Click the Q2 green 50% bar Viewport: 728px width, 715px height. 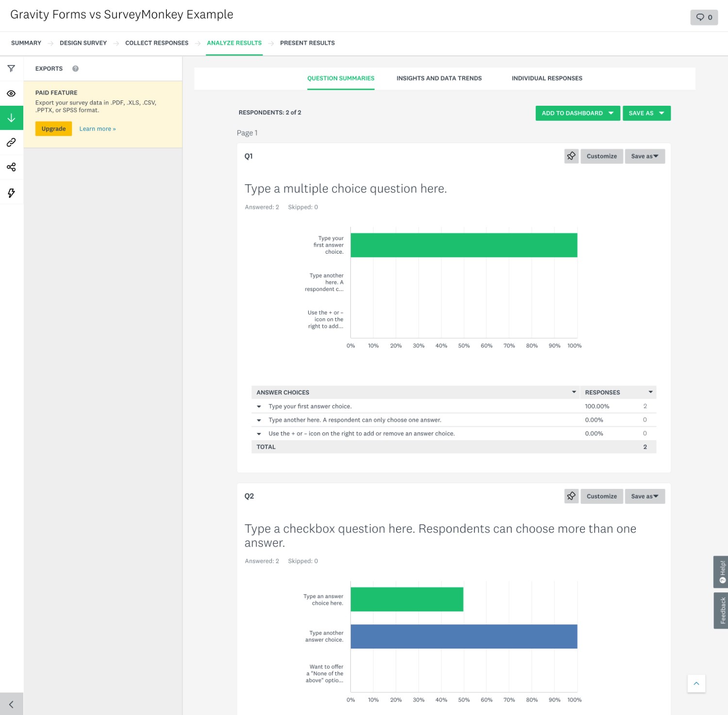[407, 599]
